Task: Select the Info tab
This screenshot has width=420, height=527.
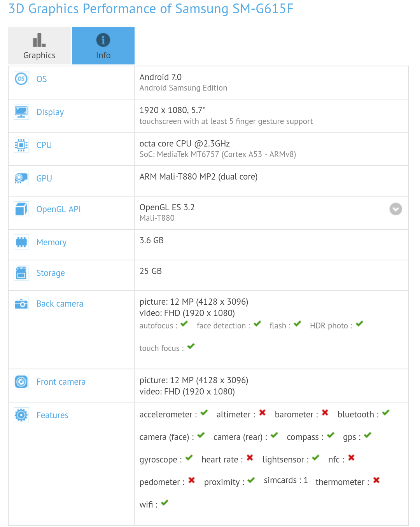Action: tap(103, 45)
